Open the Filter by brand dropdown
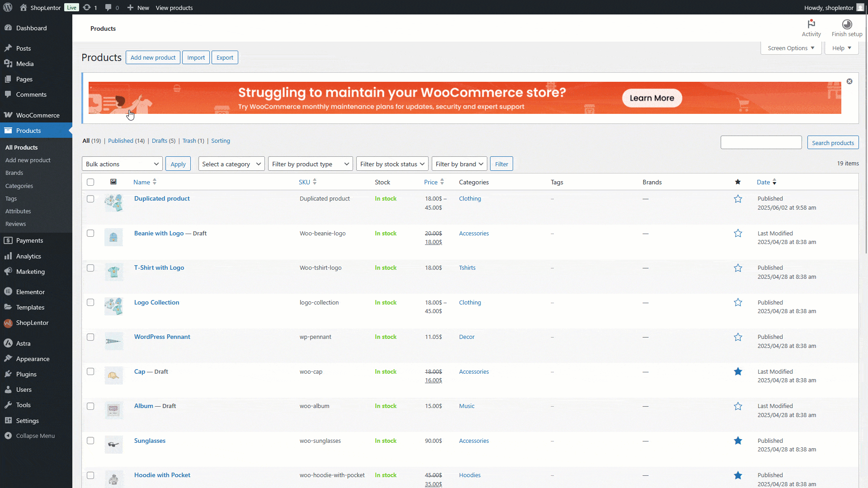This screenshot has width=868, height=488. click(x=459, y=164)
